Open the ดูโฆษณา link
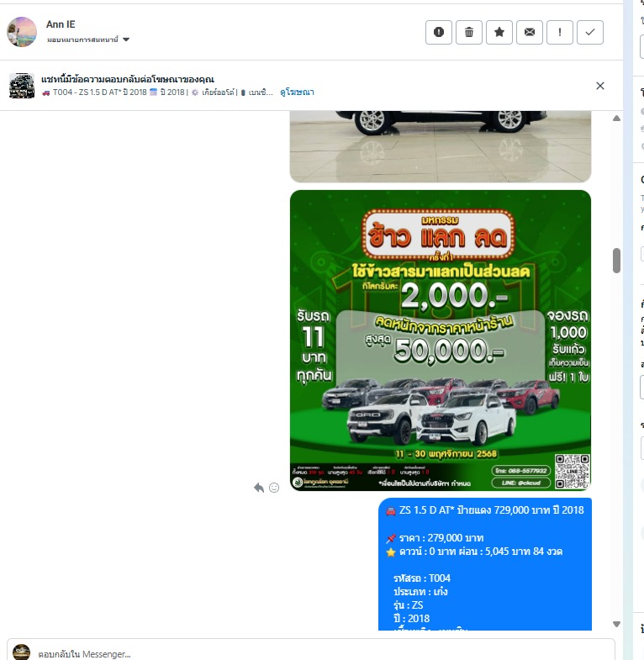 point(297,92)
